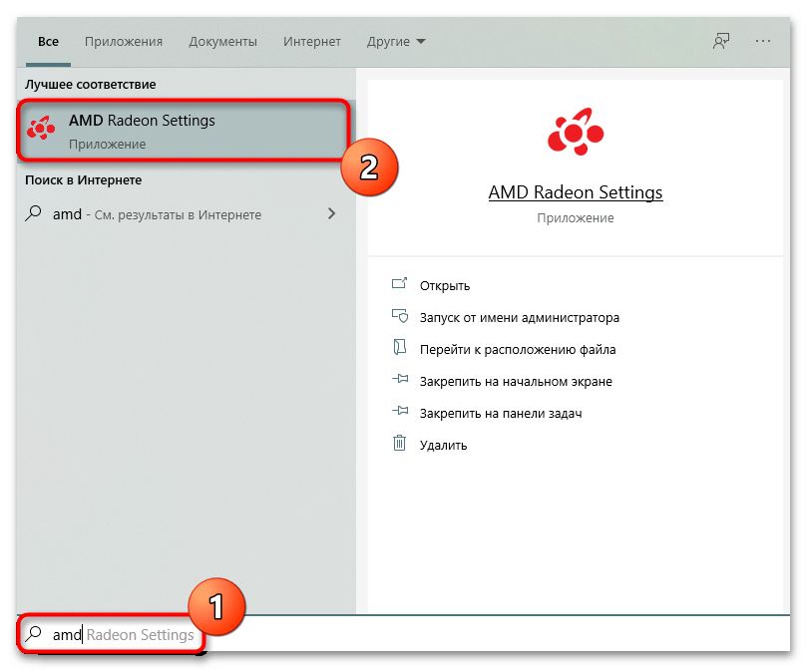Click the AMD Radeon icon in best match row

[x=41, y=129]
